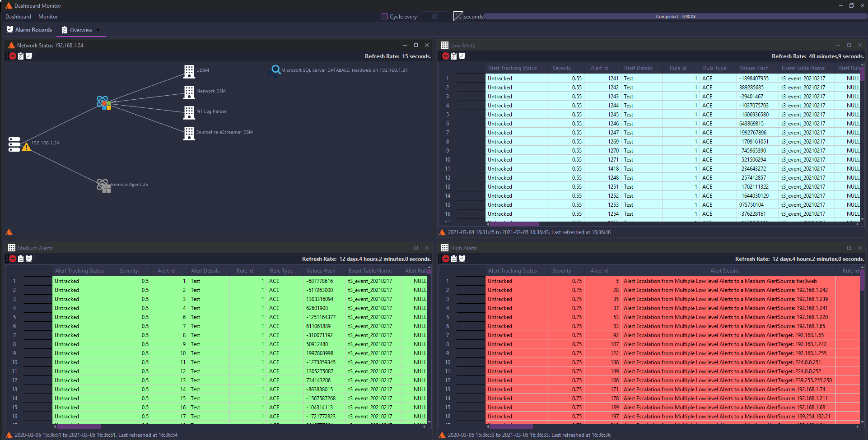Open the Monitor menu
This screenshot has height=440, width=868.
48,17
